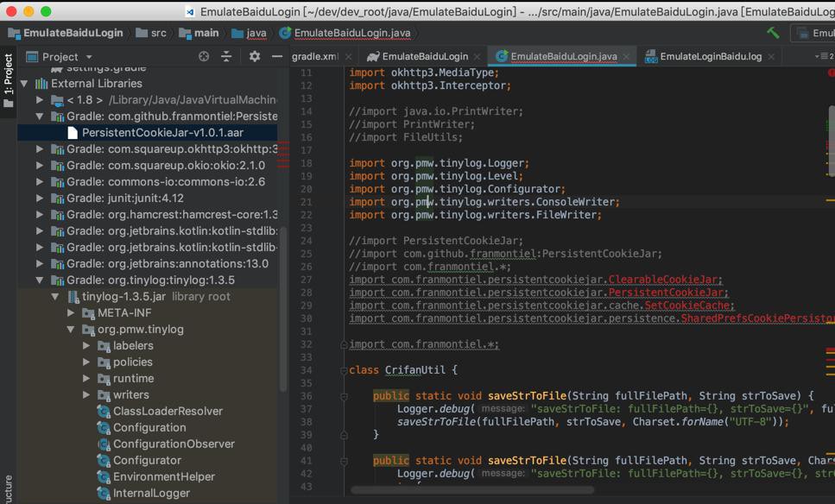Image resolution: width=835 pixels, height=504 pixels.
Task: Click the locate/scroll from source target icon
Action: [x=204, y=56]
